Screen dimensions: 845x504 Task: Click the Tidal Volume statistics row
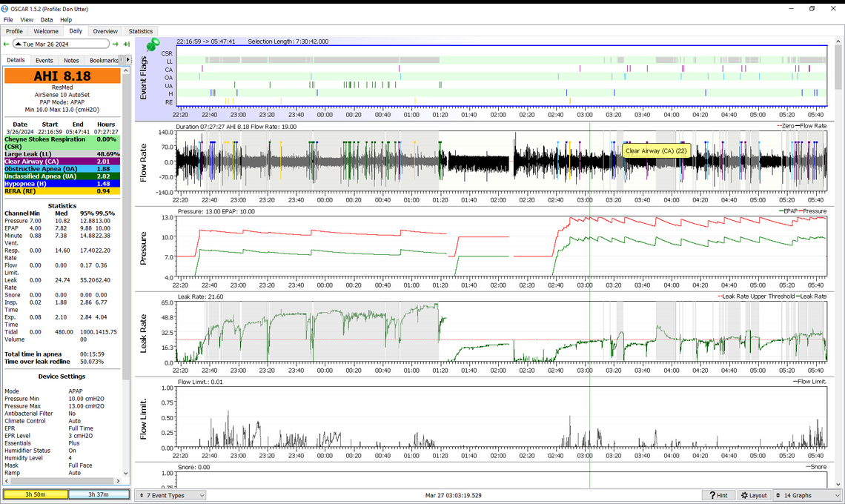point(61,336)
